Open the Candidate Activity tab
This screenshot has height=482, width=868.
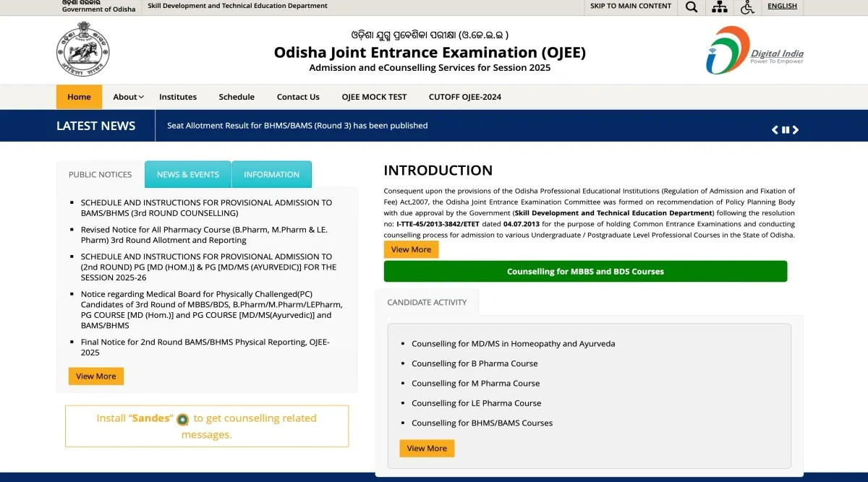(427, 302)
